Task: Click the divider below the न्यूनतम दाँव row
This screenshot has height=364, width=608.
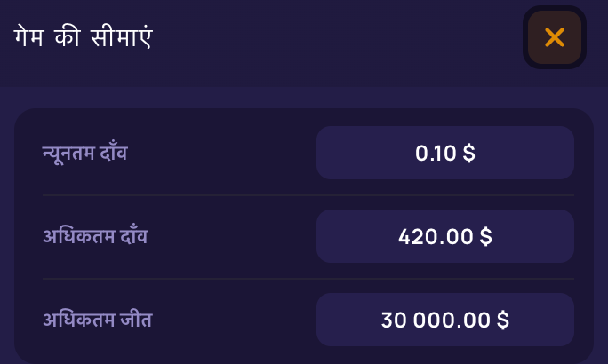Action: [308, 195]
